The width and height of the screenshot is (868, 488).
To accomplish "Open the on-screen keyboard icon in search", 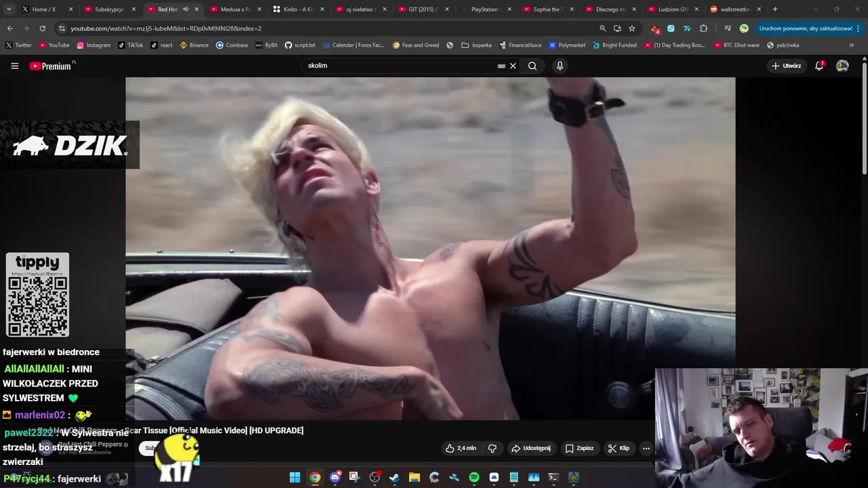I will click(x=502, y=66).
